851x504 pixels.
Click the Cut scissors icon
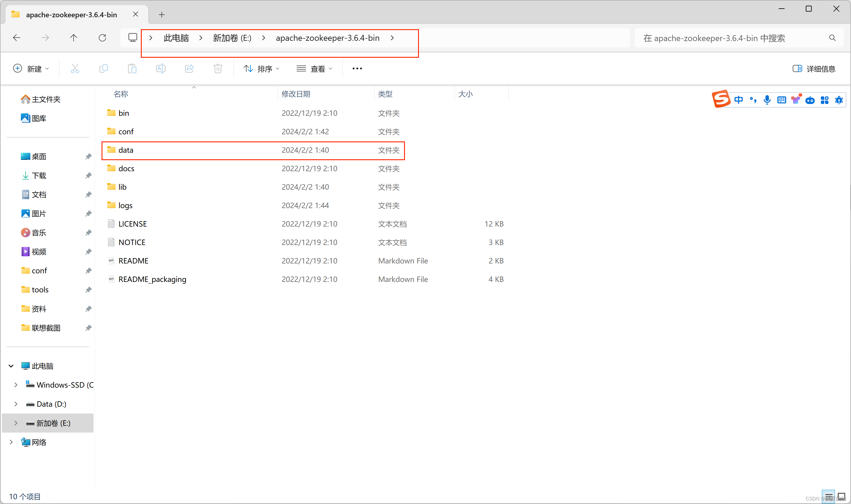75,68
